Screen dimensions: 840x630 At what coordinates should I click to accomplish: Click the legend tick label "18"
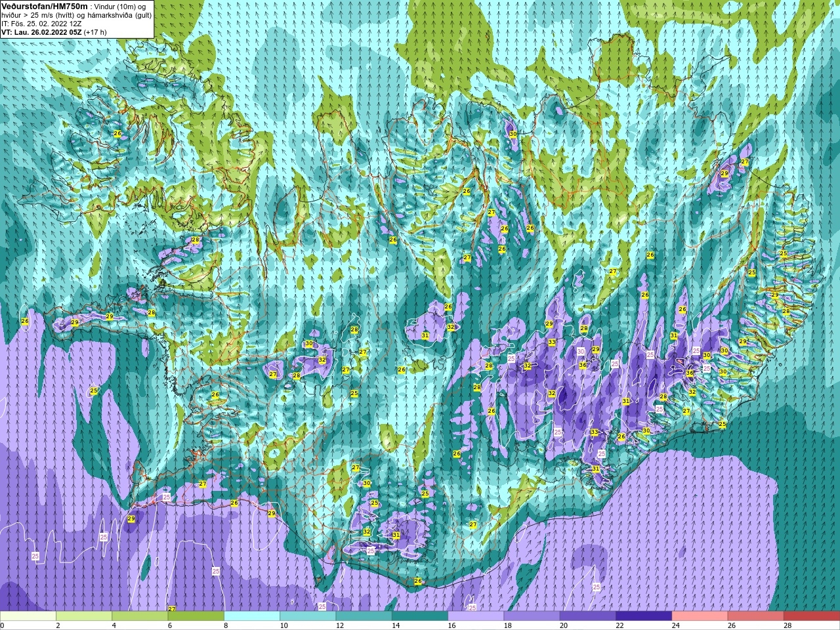(x=507, y=625)
